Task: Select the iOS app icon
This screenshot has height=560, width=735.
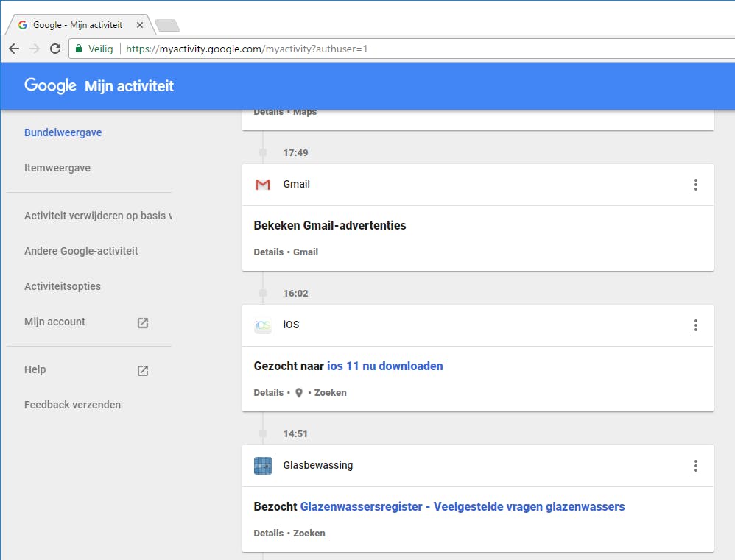Action: (263, 325)
